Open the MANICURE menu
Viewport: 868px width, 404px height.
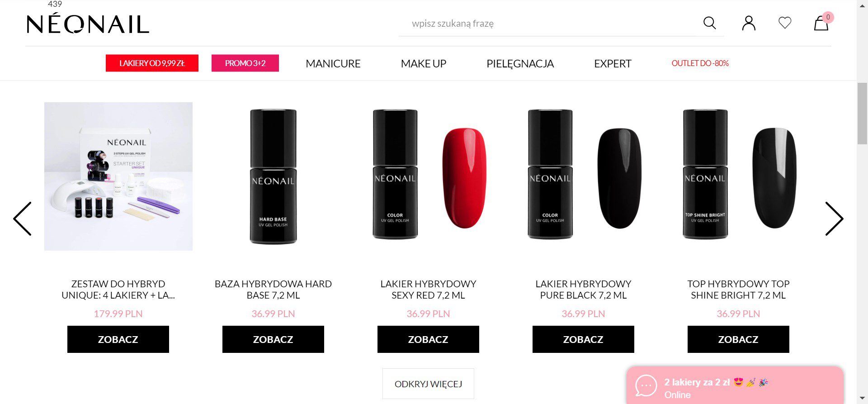click(333, 64)
